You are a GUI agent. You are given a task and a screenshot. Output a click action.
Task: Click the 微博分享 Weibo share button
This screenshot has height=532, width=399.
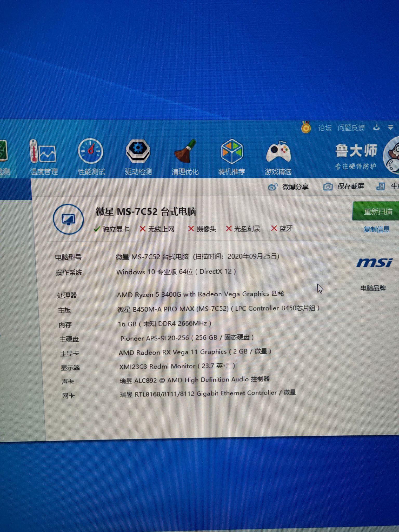point(288,187)
